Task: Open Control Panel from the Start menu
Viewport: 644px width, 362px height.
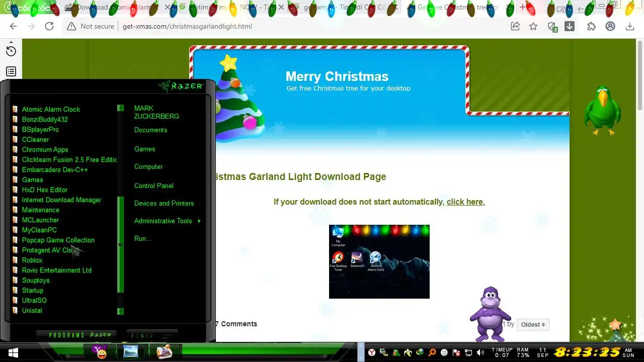Action: pyautogui.click(x=153, y=186)
